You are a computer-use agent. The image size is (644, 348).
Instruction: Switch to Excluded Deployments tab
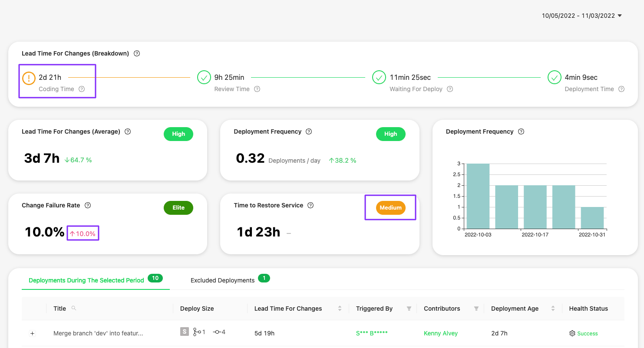[x=222, y=280]
